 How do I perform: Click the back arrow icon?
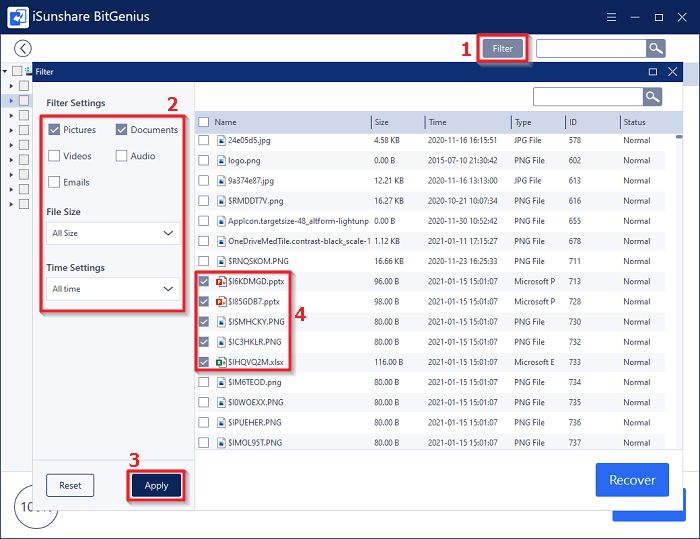(23, 48)
